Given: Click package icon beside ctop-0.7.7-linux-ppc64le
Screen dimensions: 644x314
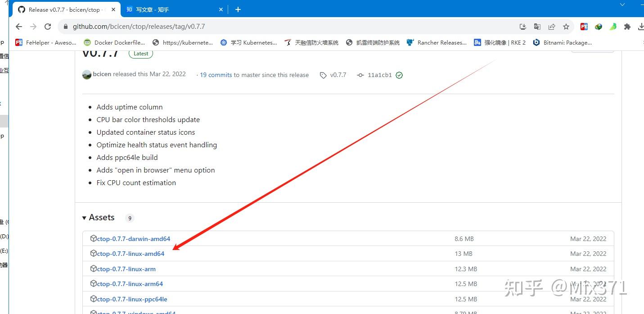Looking at the screenshot, I should 94,299.
